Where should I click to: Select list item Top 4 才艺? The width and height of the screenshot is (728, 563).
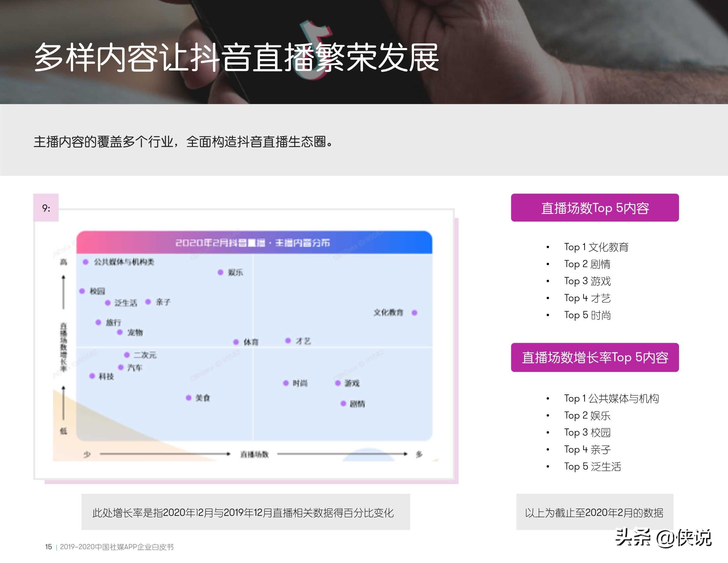coord(587,298)
